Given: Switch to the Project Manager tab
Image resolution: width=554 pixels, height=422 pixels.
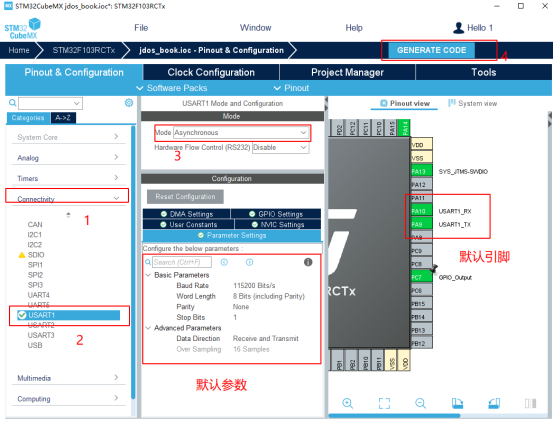Looking at the screenshot, I should (347, 72).
